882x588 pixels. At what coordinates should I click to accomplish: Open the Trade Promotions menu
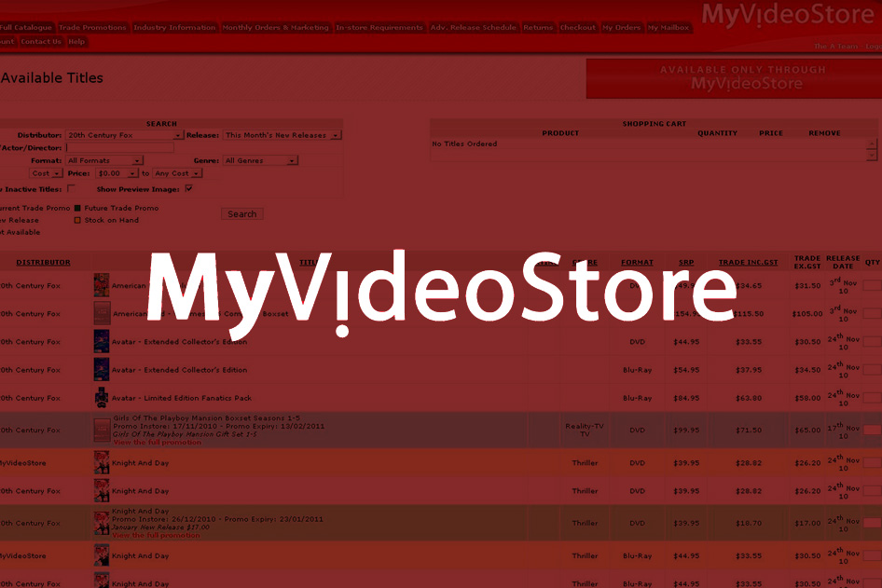pos(92,28)
